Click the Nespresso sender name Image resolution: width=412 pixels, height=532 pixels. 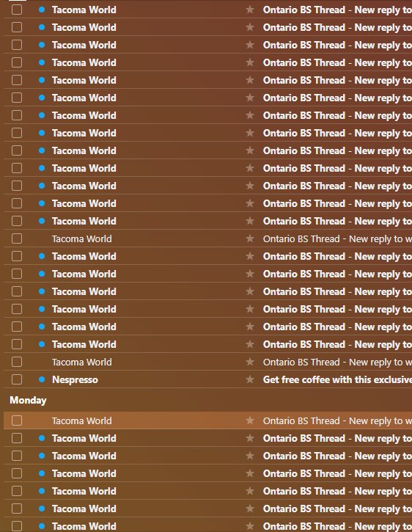point(75,379)
